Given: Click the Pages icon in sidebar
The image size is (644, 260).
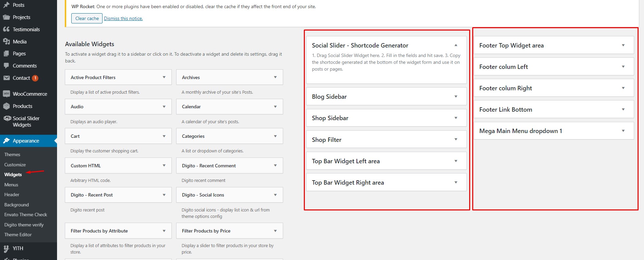Looking at the screenshot, I should pos(6,54).
